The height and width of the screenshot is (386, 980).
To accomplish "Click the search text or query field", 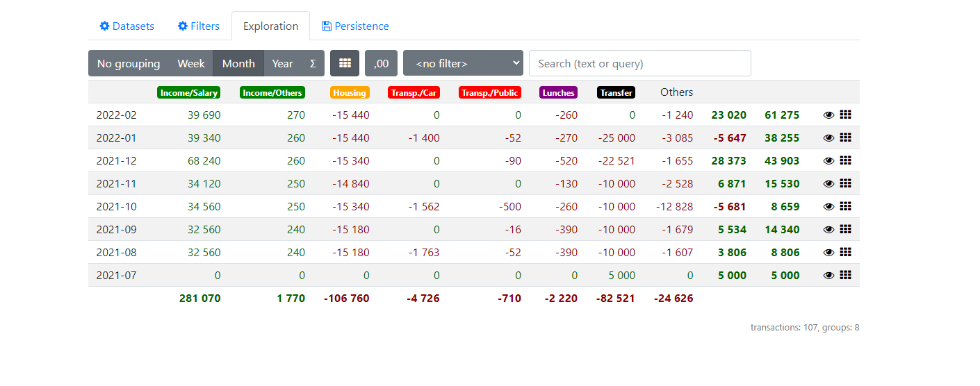I will tap(639, 63).
